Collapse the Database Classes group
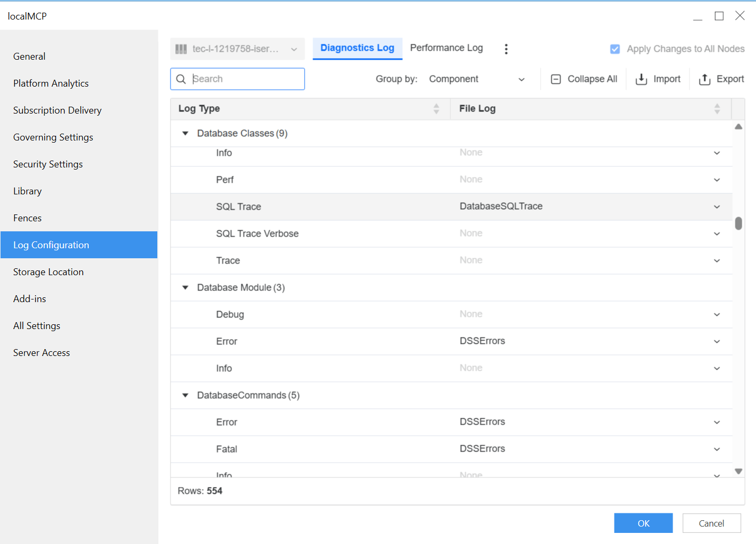 click(185, 134)
